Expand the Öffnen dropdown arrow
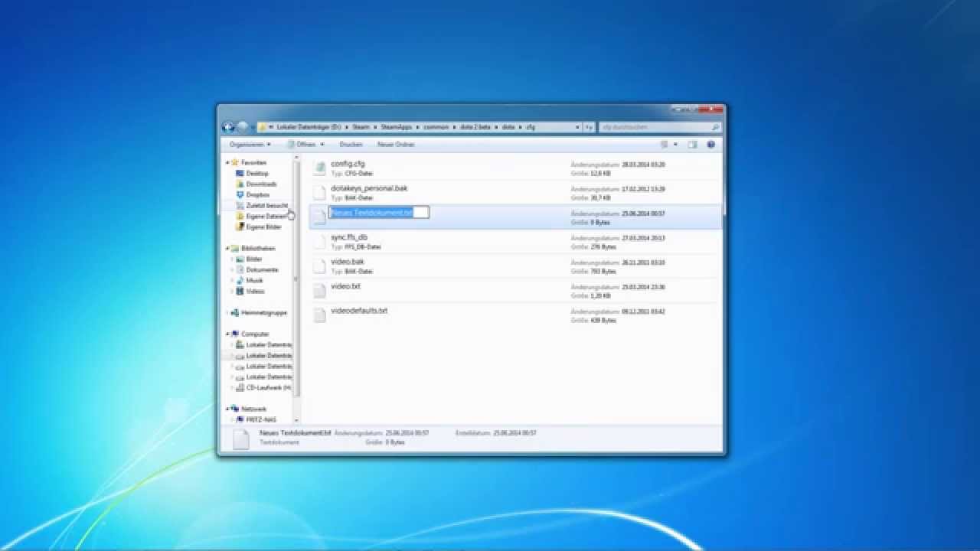980x551 pixels. point(322,144)
